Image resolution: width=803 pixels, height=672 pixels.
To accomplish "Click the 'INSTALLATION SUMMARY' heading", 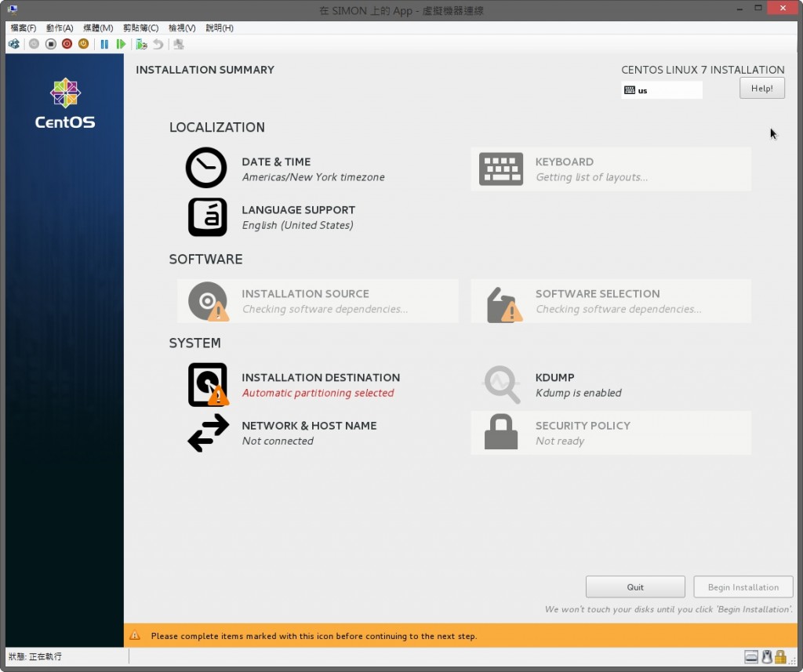I will pos(205,70).
